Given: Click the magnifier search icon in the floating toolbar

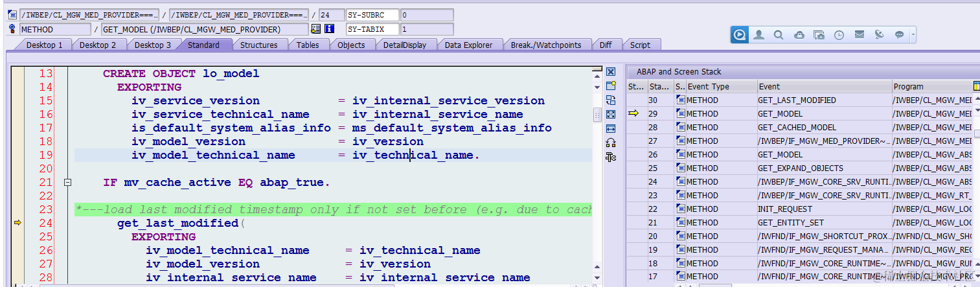Looking at the screenshot, I should coord(779,35).
